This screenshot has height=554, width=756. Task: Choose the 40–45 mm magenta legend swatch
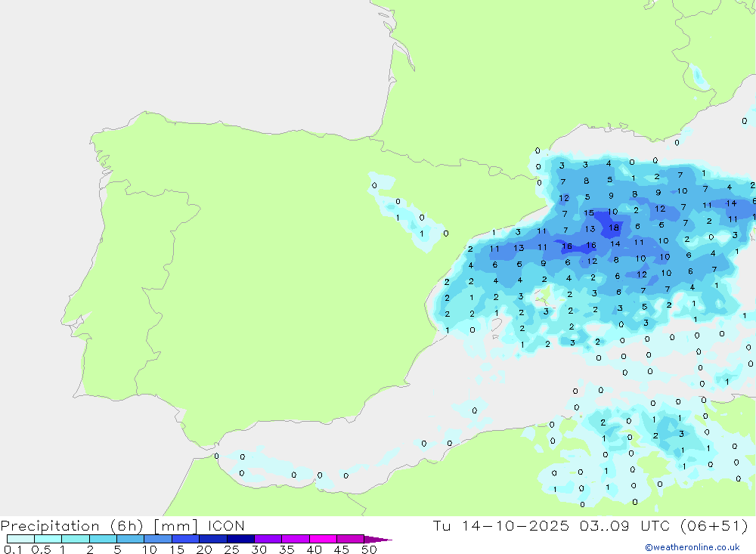[x=323, y=539]
